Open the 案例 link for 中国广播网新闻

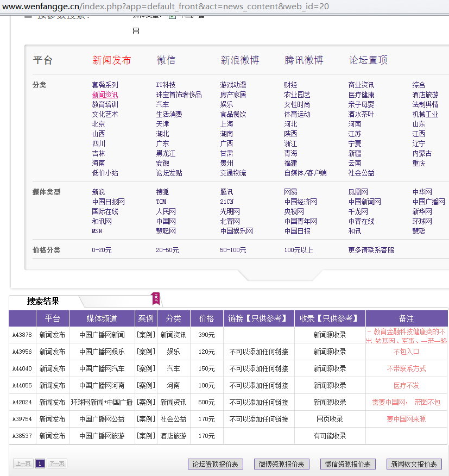coord(146,335)
